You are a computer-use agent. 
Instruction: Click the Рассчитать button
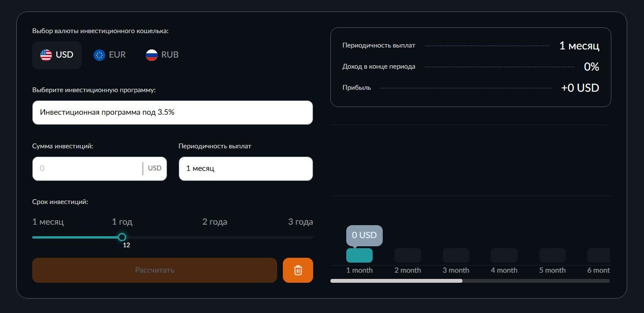(x=155, y=270)
